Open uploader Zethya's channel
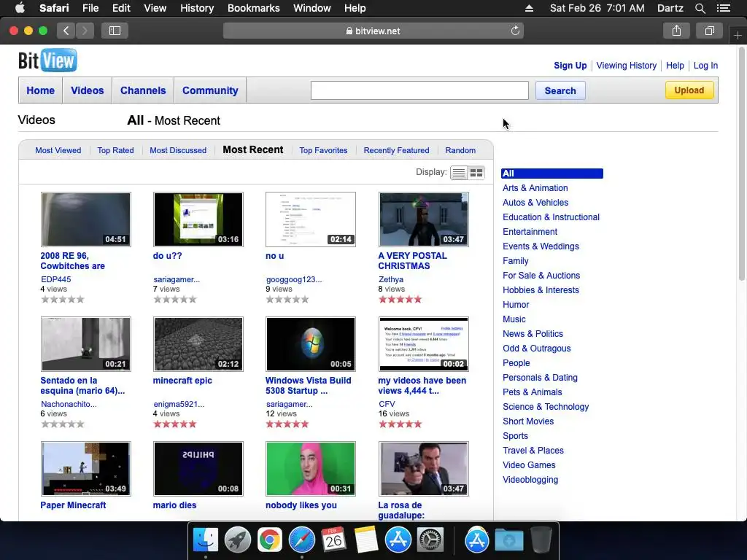The image size is (747, 560). tap(391, 279)
